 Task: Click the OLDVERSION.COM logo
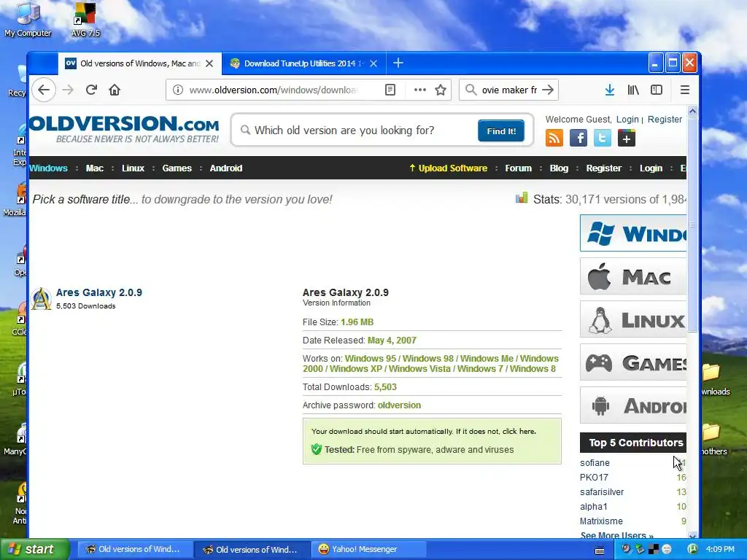[x=124, y=128]
